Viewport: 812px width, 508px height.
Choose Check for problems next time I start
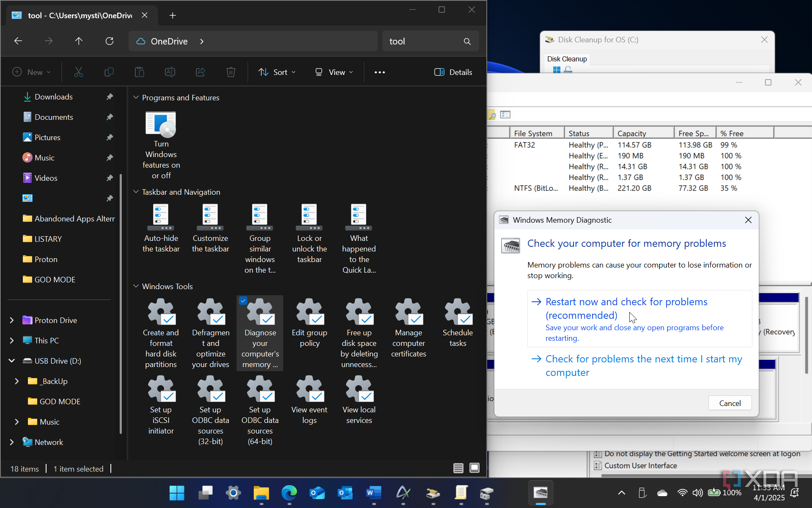click(x=639, y=365)
